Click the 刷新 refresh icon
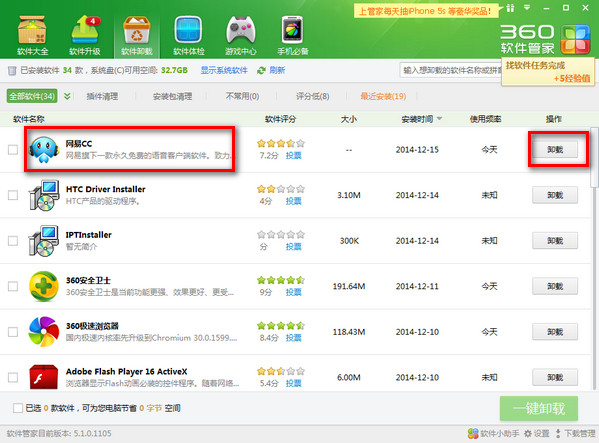Image resolution: width=599 pixels, height=443 pixels. pos(261,71)
